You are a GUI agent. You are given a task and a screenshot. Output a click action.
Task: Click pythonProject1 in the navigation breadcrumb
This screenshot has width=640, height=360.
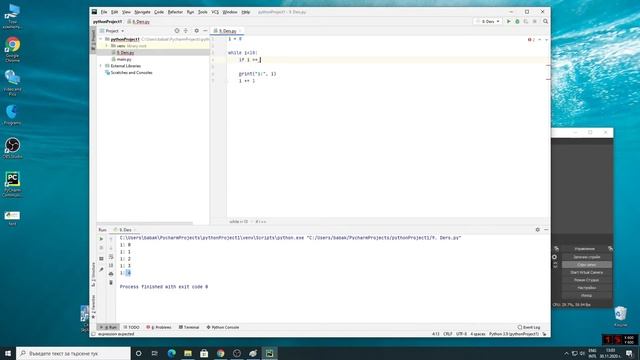[108, 22]
